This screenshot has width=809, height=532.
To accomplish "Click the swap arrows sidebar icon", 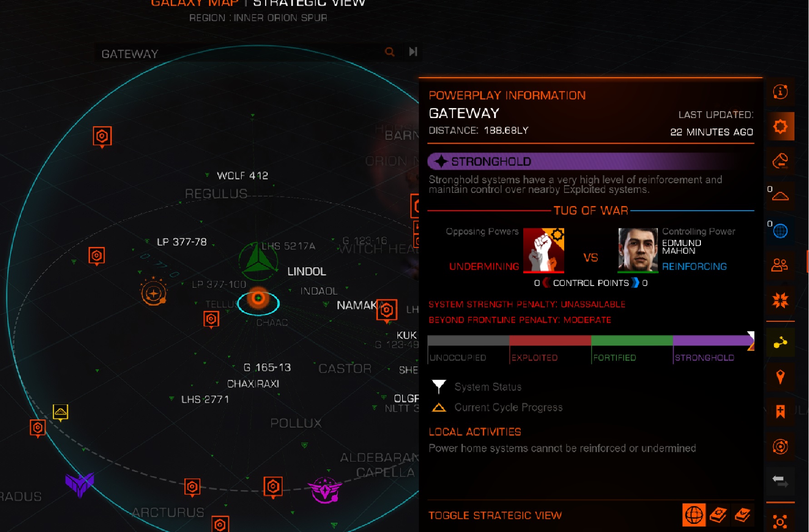I will [x=780, y=481].
